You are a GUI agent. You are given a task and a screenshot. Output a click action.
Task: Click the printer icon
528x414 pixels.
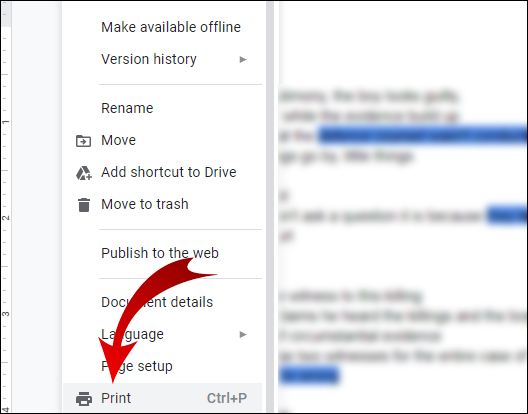[84, 399]
